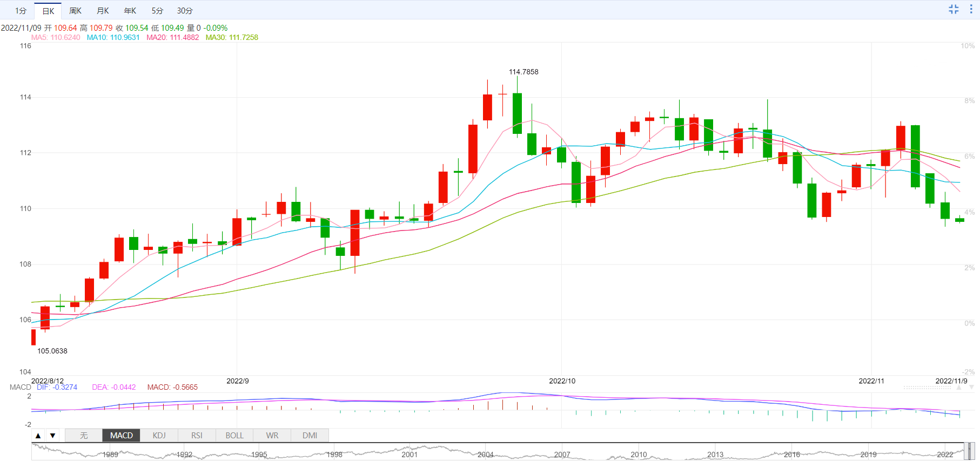Click the dotted drag grip below the chart
980x475 pixels.
(x=928, y=388)
